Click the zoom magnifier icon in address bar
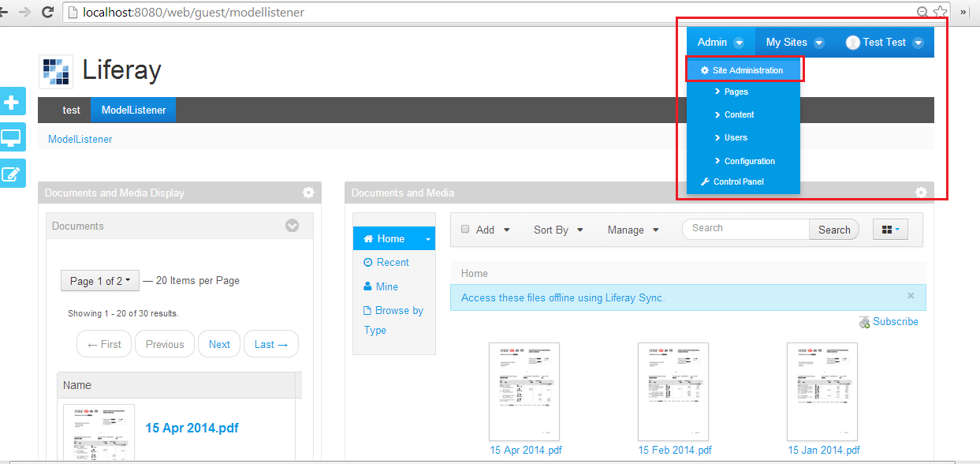The image size is (980, 464). (922, 12)
